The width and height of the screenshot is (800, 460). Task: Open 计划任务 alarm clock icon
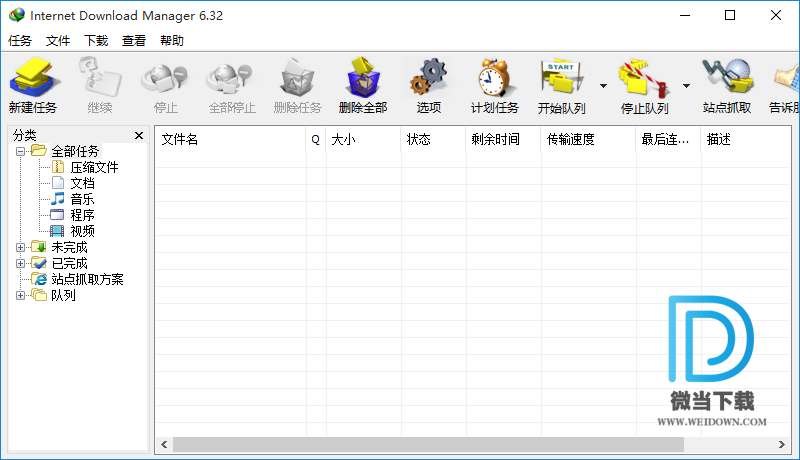(x=493, y=78)
